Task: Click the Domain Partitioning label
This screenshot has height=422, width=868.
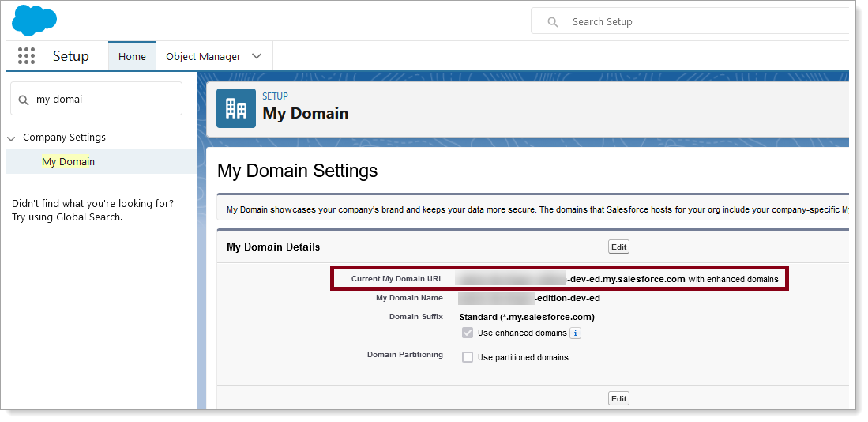Action: coord(405,355)
